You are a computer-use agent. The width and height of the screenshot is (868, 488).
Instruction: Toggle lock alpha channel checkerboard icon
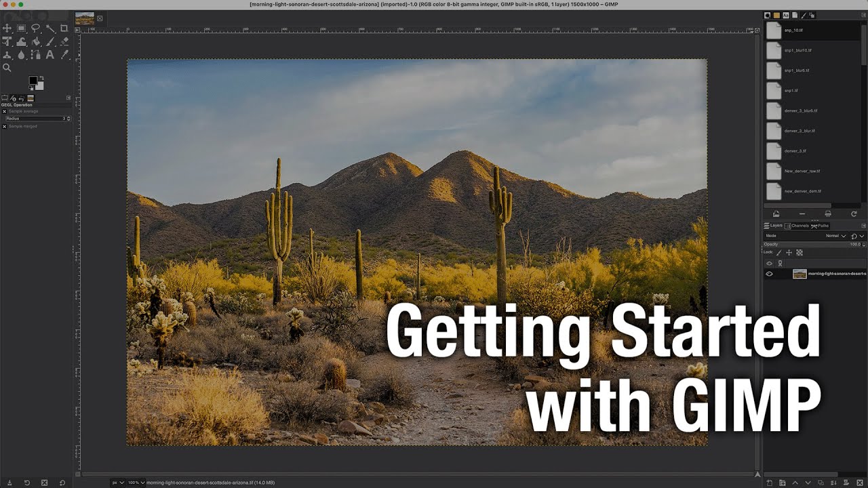800,252
